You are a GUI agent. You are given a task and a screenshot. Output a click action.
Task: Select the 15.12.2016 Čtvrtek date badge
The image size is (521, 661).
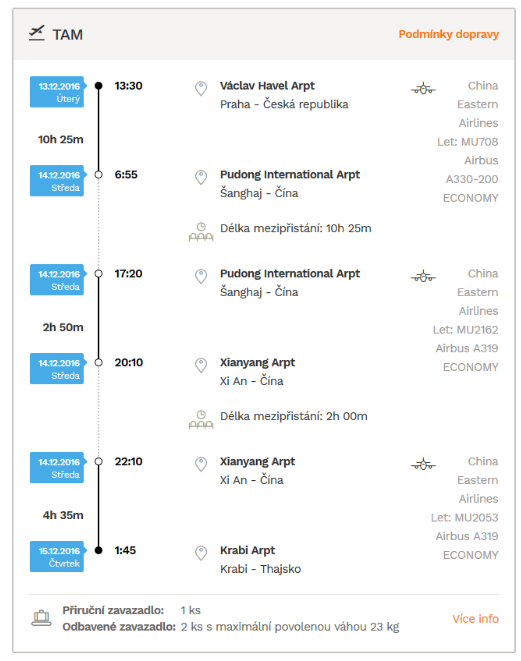pyautogui.click(x=58, y=556)
